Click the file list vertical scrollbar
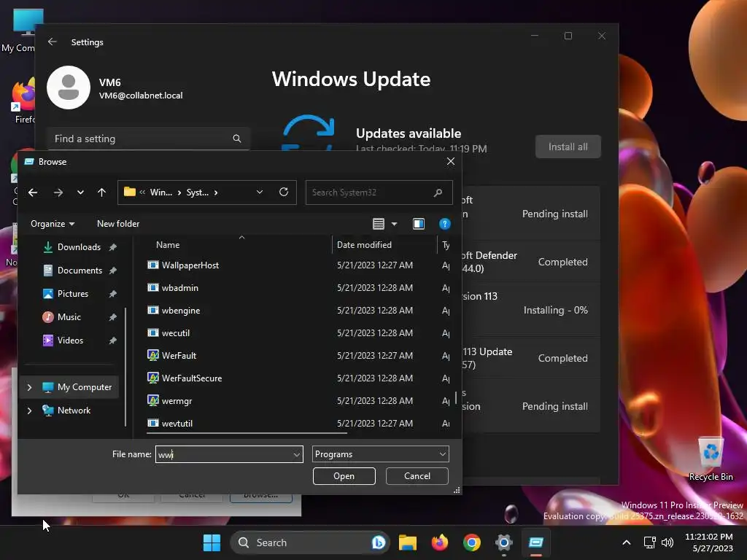Viewport: 747px width, 560px height. pos(456,397)
